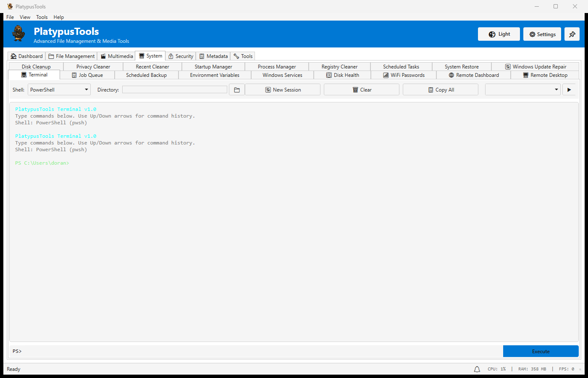Switch to the Multimedia tab
Screen dimensions: 588x378
click(116, 56)
